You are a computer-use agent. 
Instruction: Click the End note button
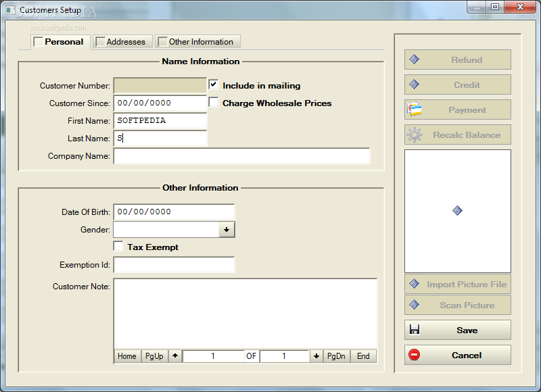pos(363,356)
